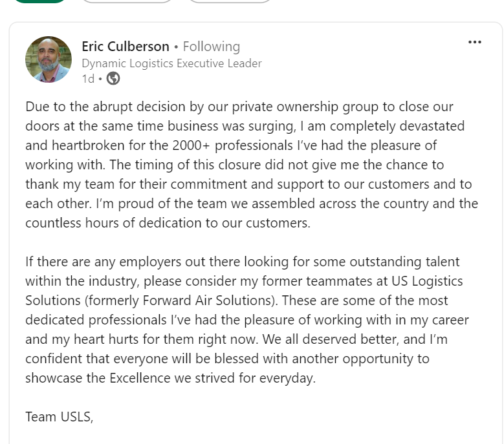The image size is (504, 444).
Task: Click the 1d post timestamp
Action: pyautogui.click(x=88, y=79)
